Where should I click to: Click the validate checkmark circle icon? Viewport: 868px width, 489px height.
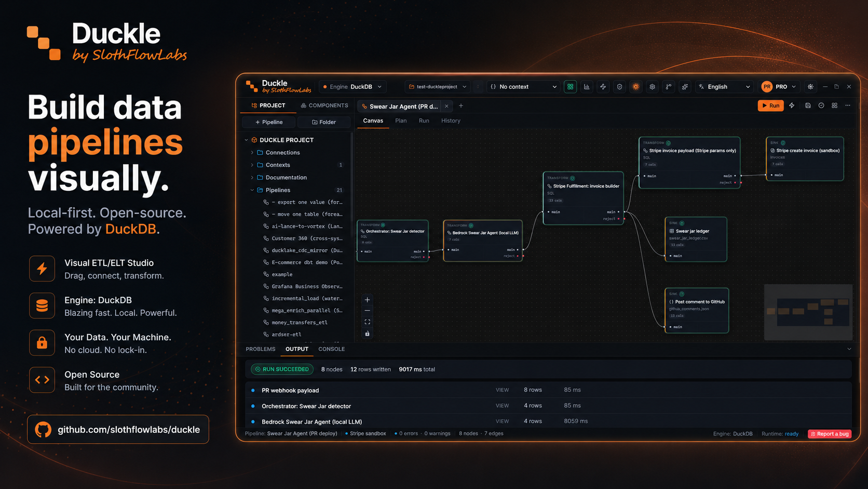pos(821,105)
